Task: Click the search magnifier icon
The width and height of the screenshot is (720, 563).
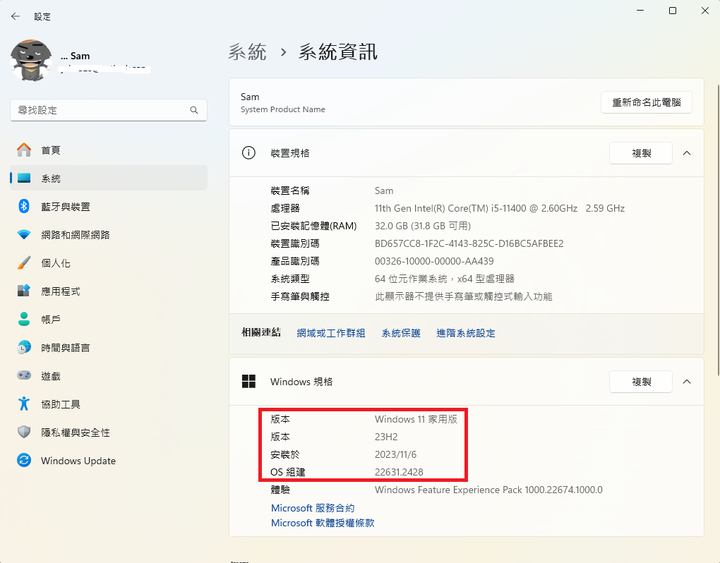Action: pos(194,110)
